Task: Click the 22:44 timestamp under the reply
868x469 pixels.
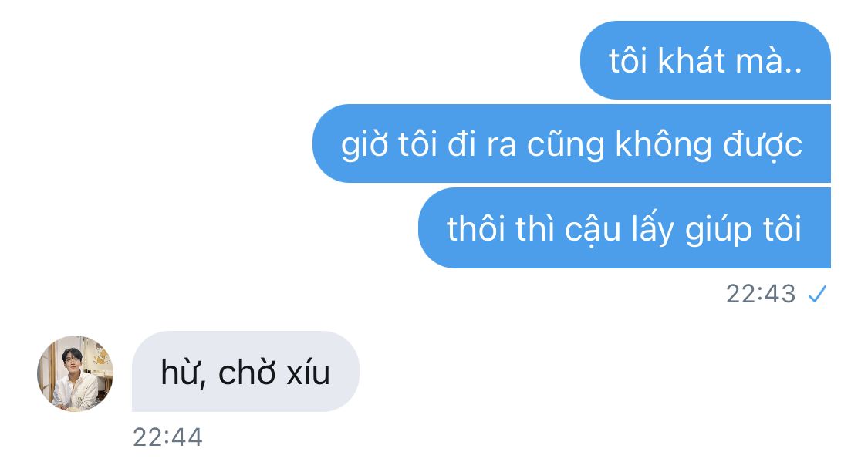Action: pos(167,437)
